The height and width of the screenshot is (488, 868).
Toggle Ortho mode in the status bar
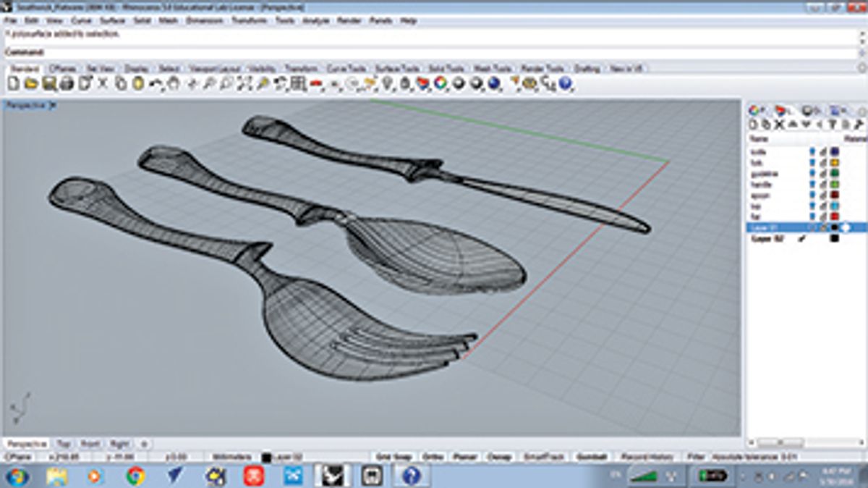pos(433,457)
